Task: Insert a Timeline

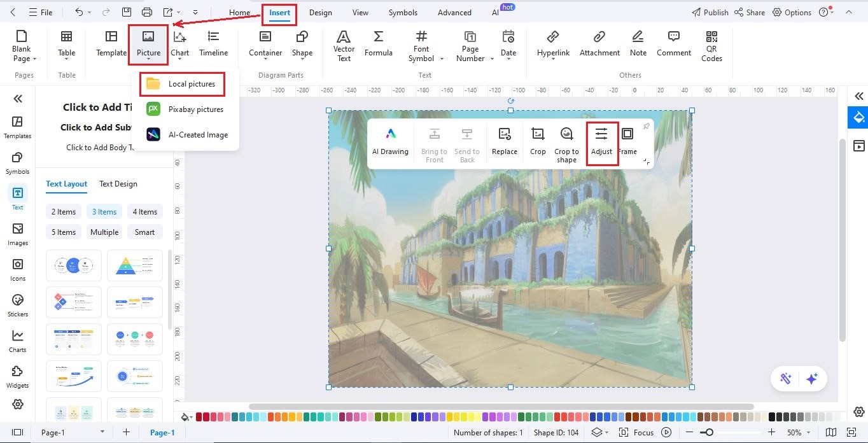Action: (x=213, y=45)
